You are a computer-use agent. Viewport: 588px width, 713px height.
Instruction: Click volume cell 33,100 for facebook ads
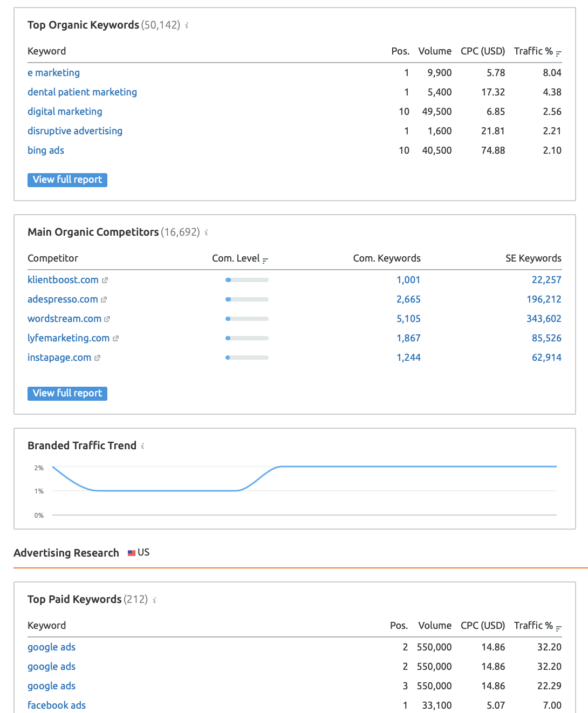pos(437,705)
